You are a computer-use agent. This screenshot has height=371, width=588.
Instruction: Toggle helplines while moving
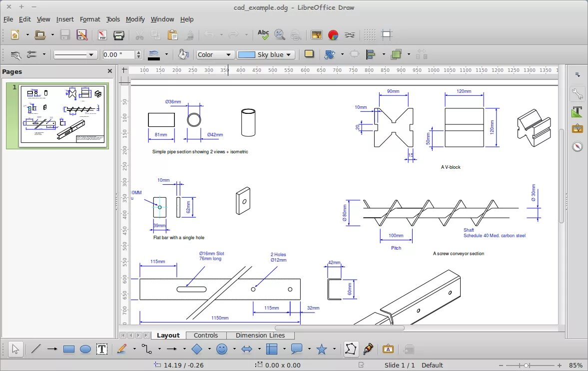(x=387, y=35)
